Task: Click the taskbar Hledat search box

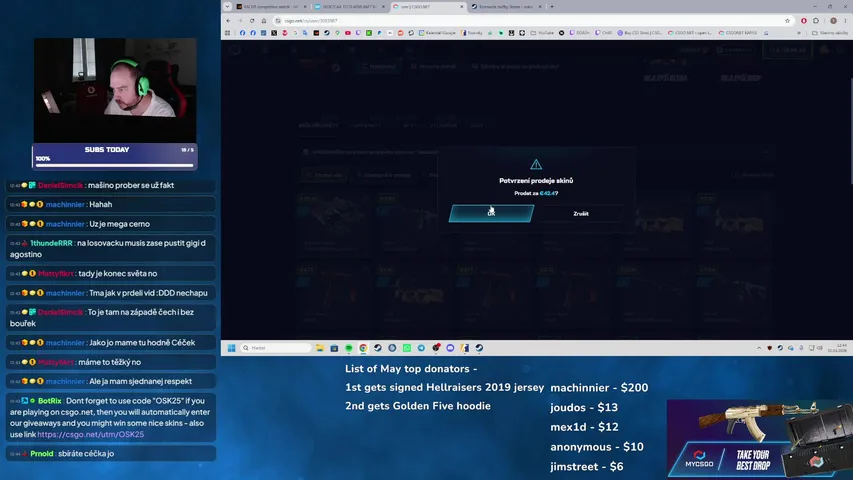Action: [x=276, y=348]
